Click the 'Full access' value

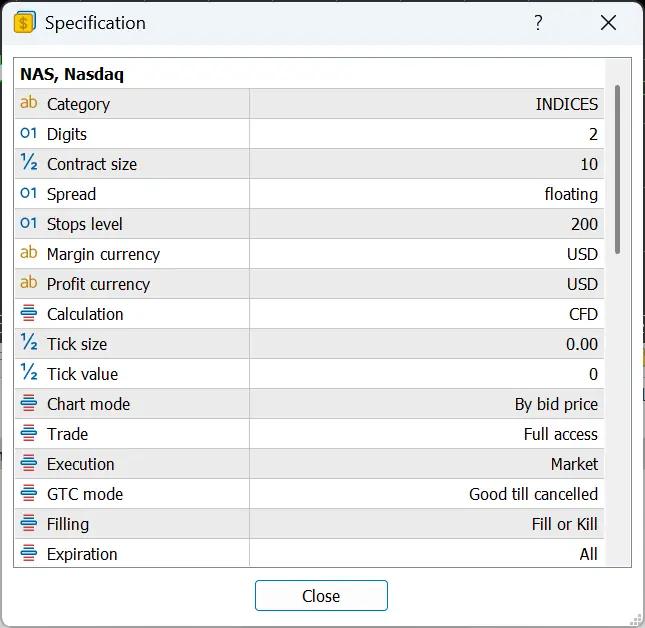[x=561, y=435]
